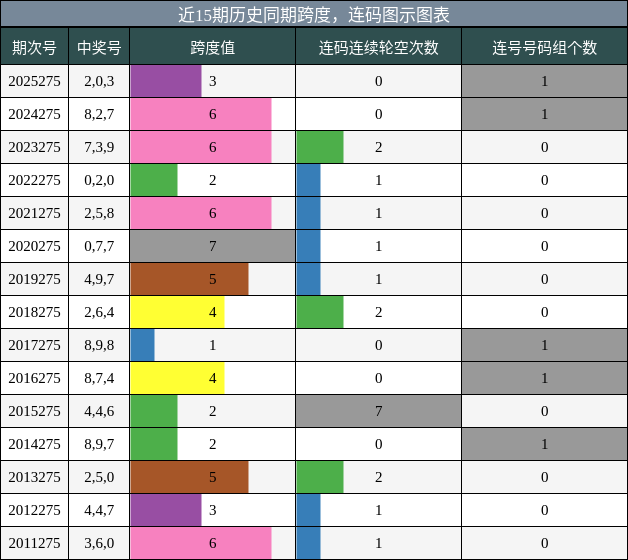Click issue number 2022275

[x=34, y=180]
